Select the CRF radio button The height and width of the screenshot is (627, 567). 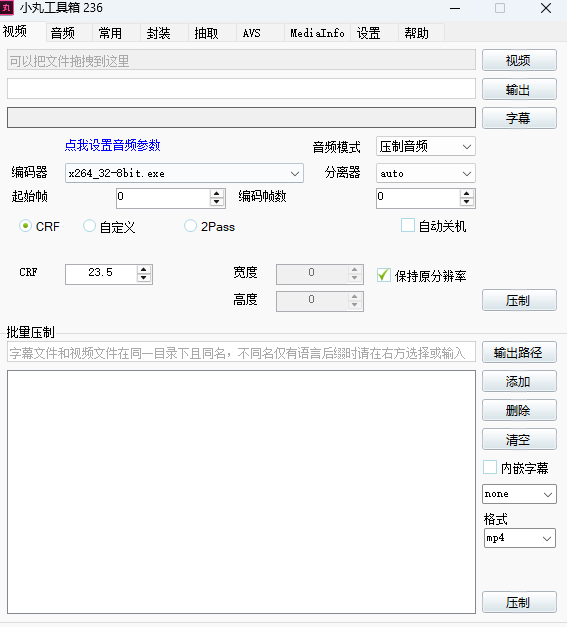[x=25, y=226]
